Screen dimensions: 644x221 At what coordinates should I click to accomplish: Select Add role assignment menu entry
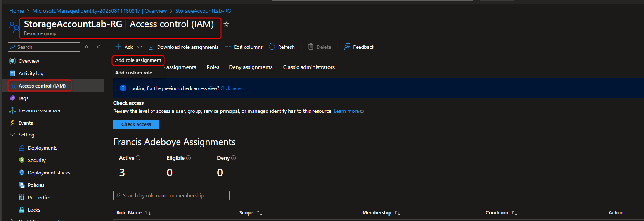138,60
